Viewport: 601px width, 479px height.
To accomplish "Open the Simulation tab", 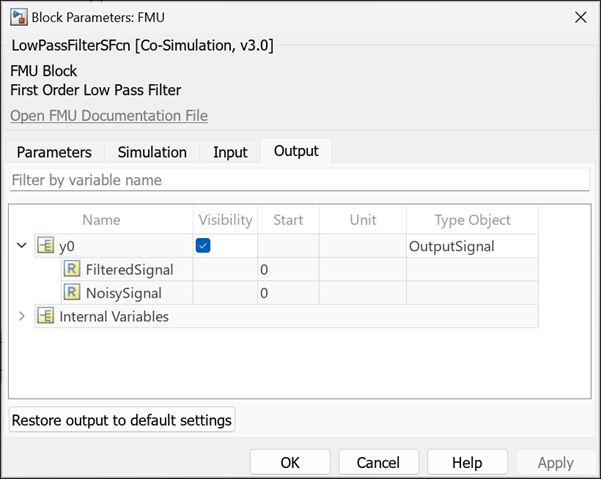I will 152,152.
